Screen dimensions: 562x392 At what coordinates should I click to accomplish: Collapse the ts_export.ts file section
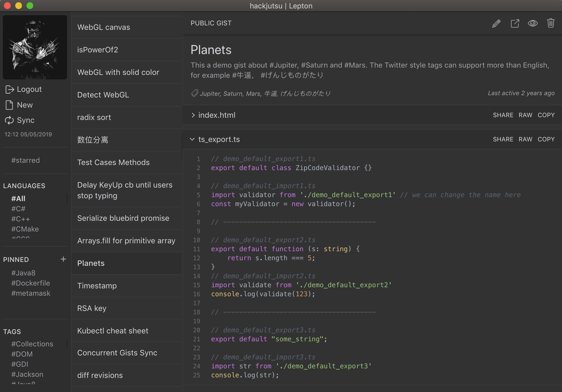[193, 139]
